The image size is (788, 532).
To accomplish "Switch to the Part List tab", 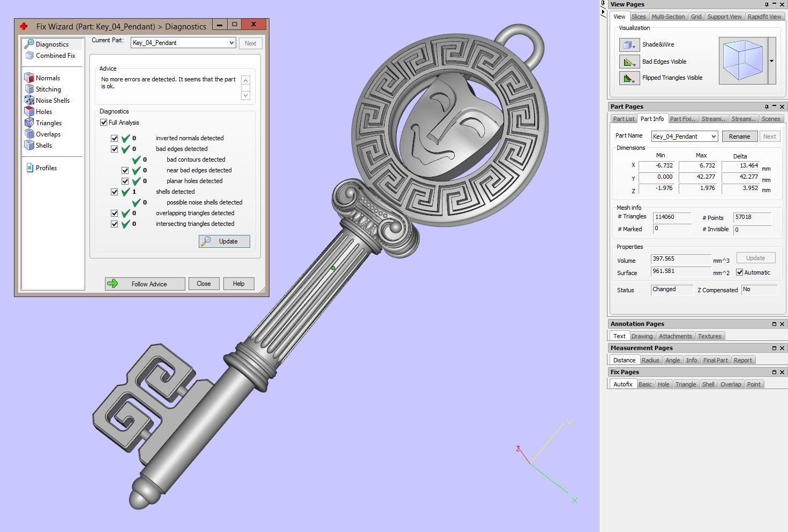I will pos(624,119).
